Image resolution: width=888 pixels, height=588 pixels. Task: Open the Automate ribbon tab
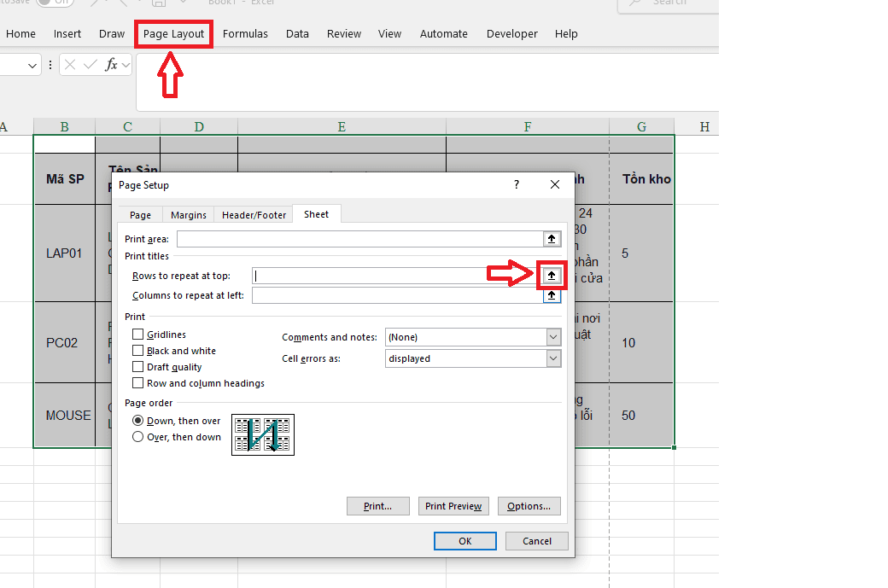(x=443, y=34)
